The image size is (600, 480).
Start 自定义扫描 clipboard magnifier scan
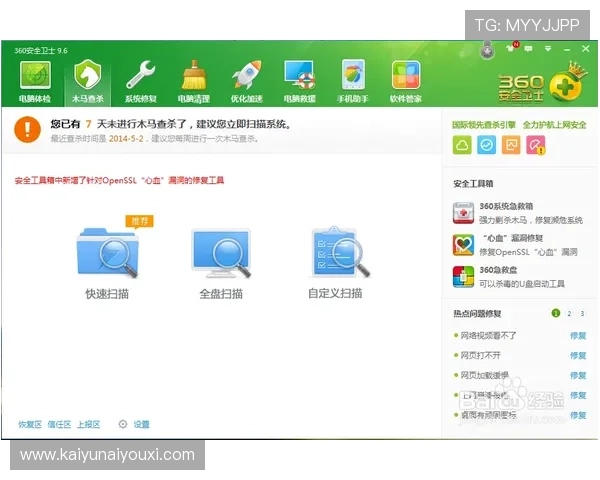(x=339, y=252)
